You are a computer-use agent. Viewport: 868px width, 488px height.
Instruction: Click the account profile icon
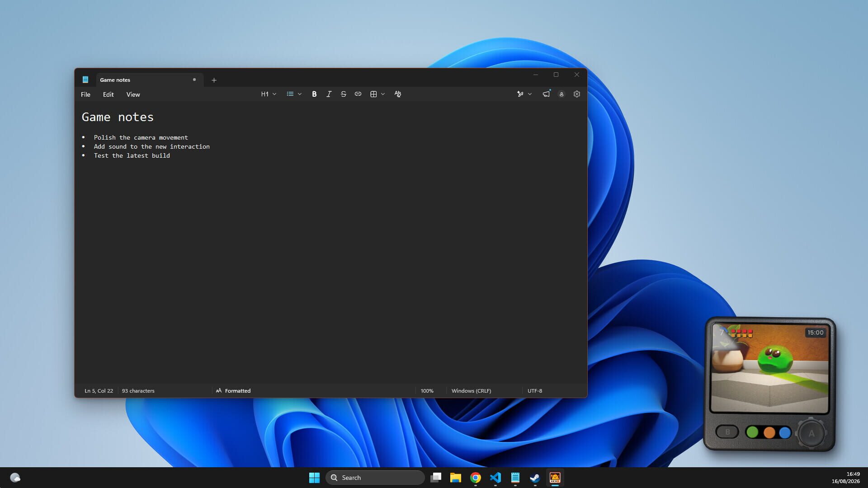(561, 94)
